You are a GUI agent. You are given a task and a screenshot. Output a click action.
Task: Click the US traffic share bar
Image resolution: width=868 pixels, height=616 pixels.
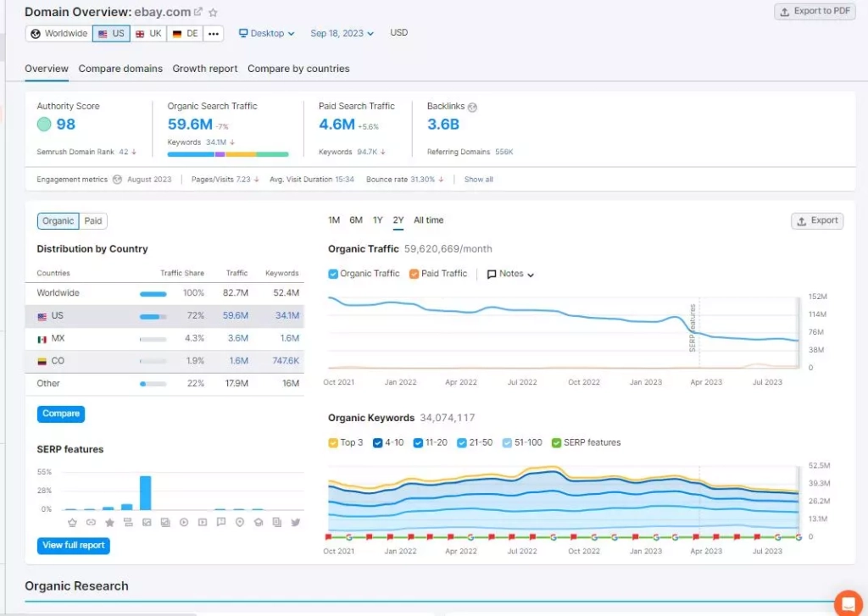pyautogui.click(x=153, y=317)
